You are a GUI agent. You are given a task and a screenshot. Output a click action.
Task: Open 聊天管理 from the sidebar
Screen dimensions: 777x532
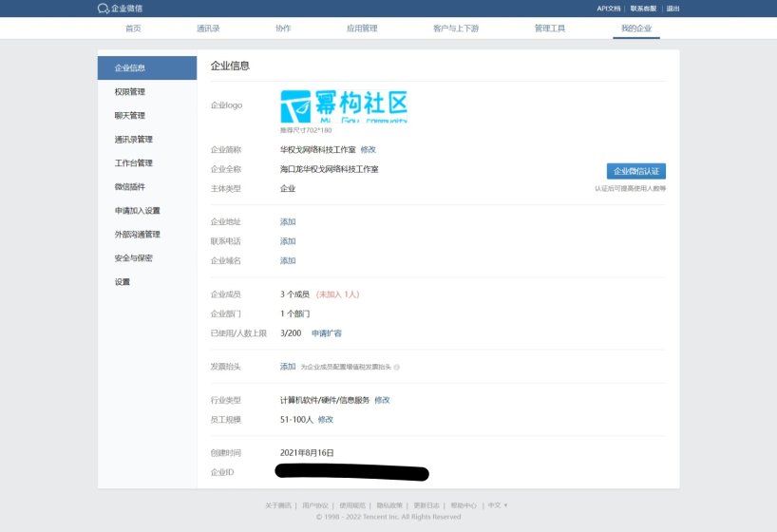130,116
